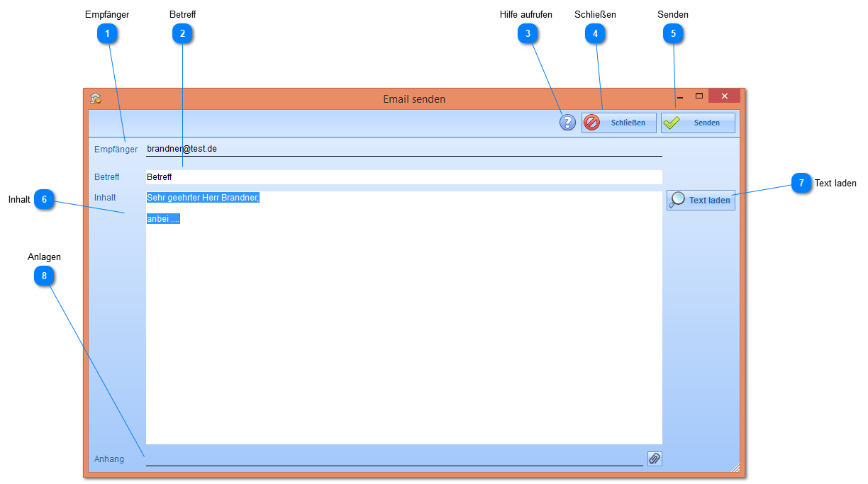Click the Empfänger field label
The height and width of the screenshot is (484, 868).
[116, 149]
